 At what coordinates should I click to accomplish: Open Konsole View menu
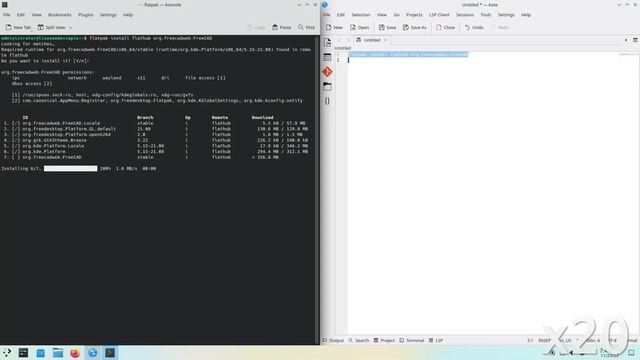click(36, 15)
